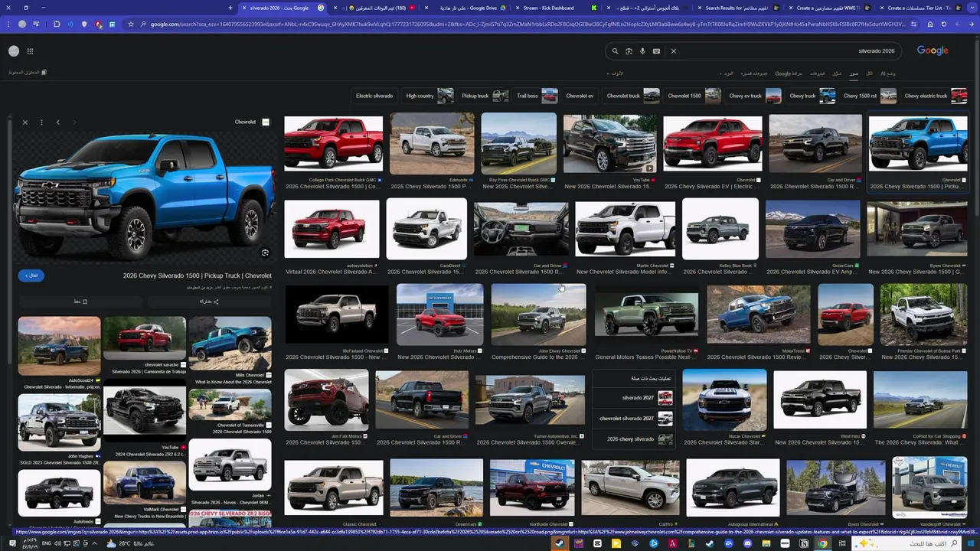Open Car and Driver dashboard interior thumbnail
980x551 pixels.
click(521, 229)
